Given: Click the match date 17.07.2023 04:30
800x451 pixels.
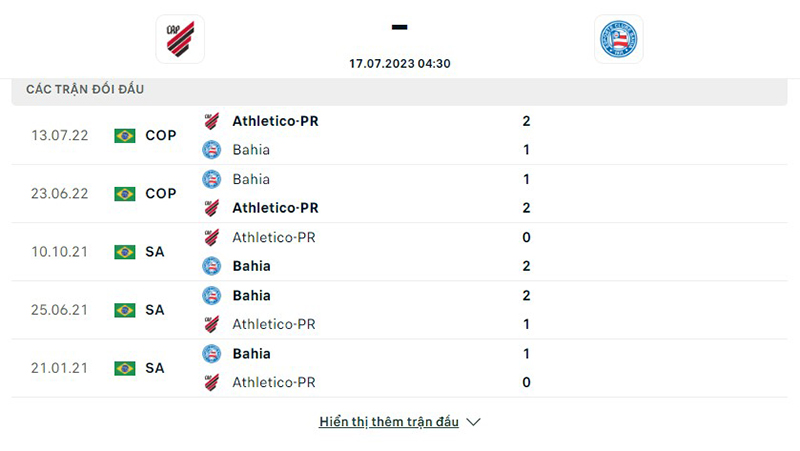Looking at the screenshot, I should click(400, 63).
